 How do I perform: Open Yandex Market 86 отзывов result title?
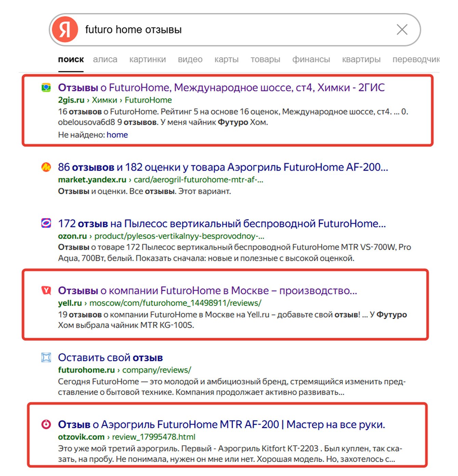pyautogui.click(x=223, y=167)
